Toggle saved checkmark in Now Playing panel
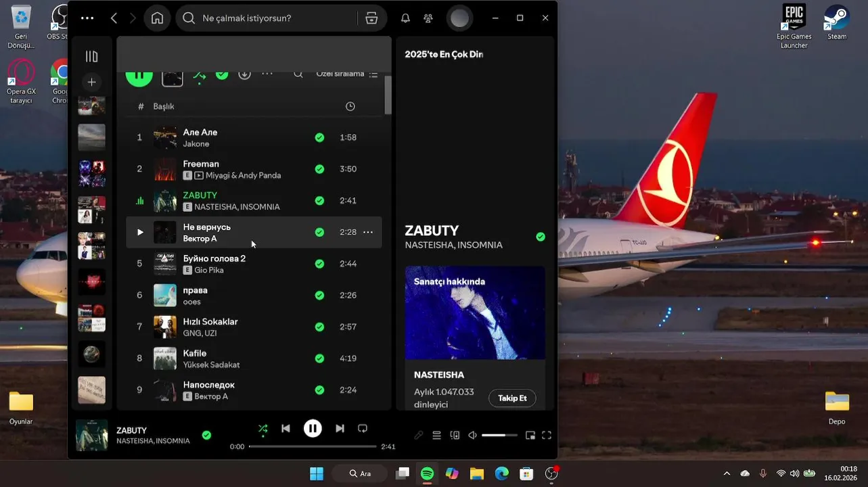The height and width of the screenshot is (487, 868). point(541,237)
